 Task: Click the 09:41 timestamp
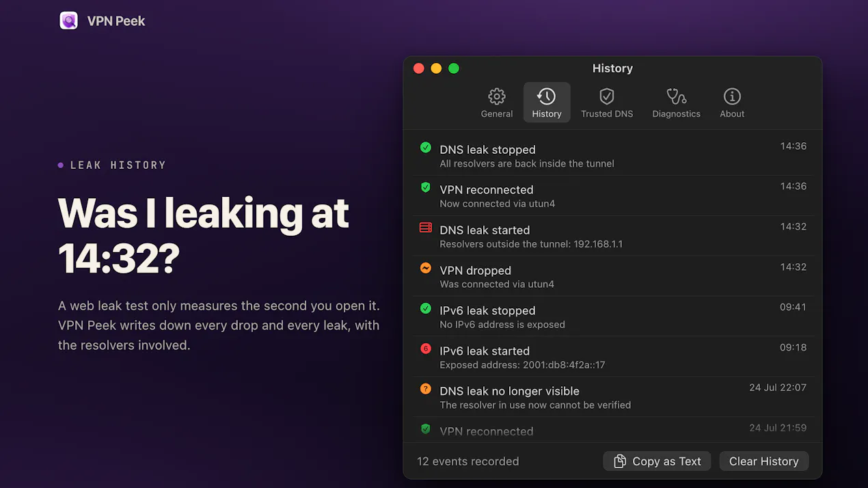coord(793,308)
